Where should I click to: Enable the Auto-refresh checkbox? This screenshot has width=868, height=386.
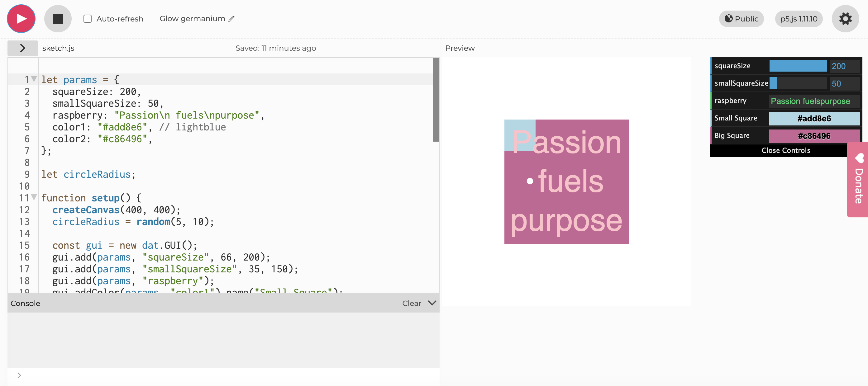[88, 19]
